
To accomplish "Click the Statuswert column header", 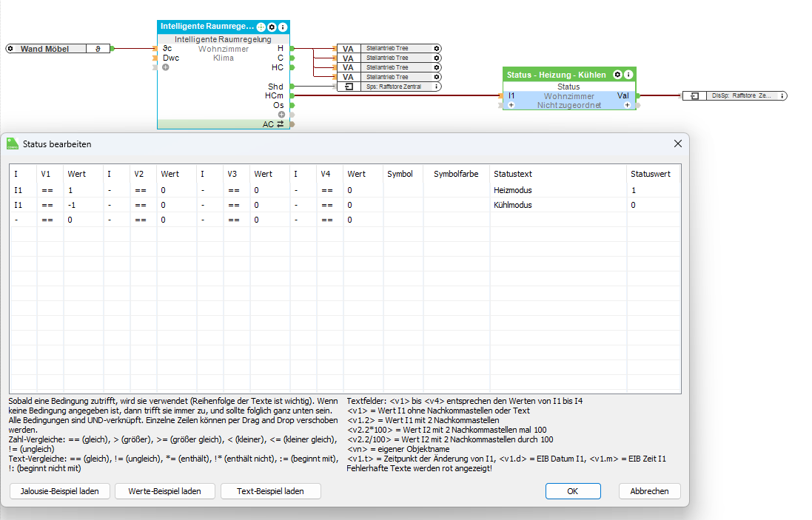I will (x=651, y=174).
